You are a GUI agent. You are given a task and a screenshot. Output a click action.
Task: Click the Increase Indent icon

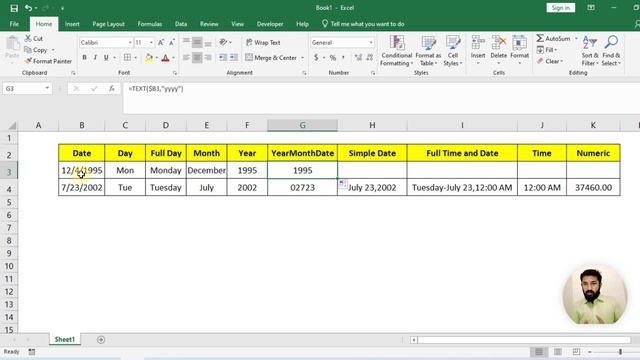[x=233, y=58]
